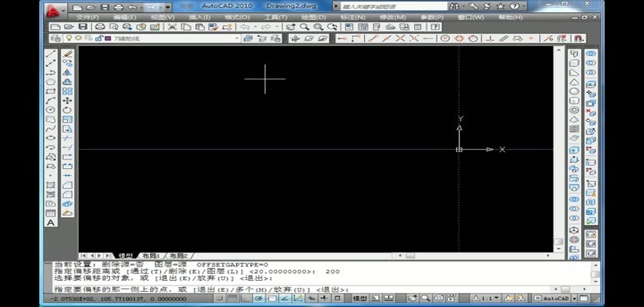Image resolution: width=644 pixels, height=307 pixels.
Task: Expand the title bar help dropdown arrow
Action: coord(523,6)
